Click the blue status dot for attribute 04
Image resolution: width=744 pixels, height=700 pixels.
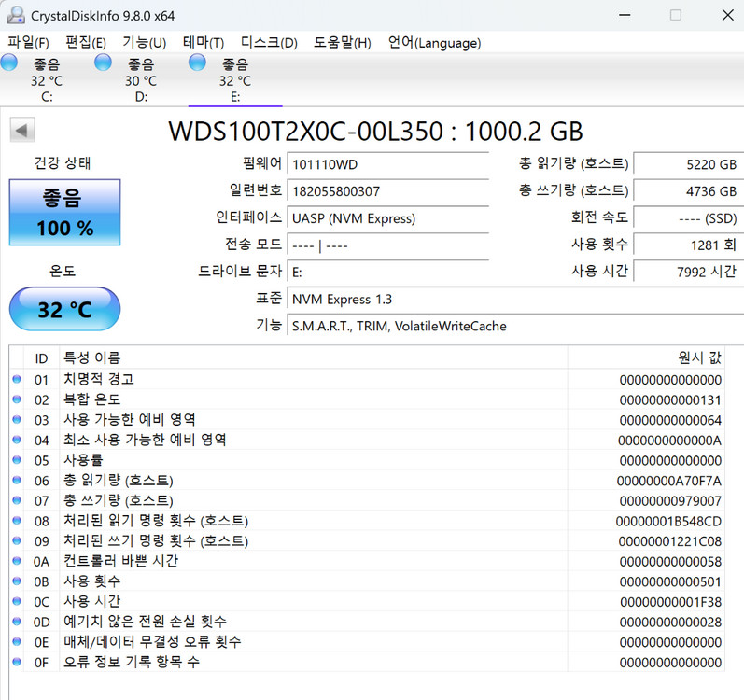(x=17, y=440)
